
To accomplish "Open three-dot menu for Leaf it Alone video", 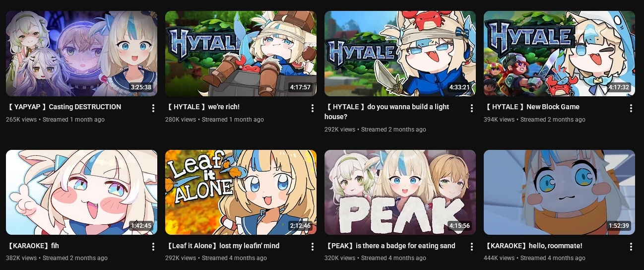I will 312,247.
